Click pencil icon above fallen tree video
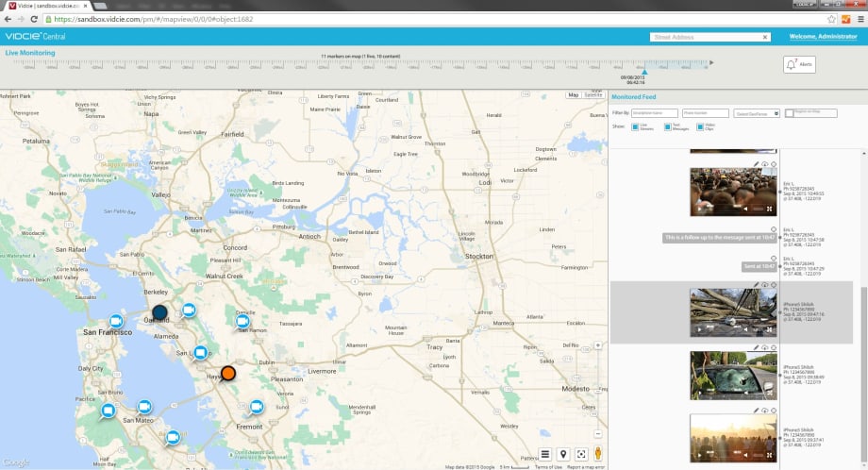 click(756, 284)
